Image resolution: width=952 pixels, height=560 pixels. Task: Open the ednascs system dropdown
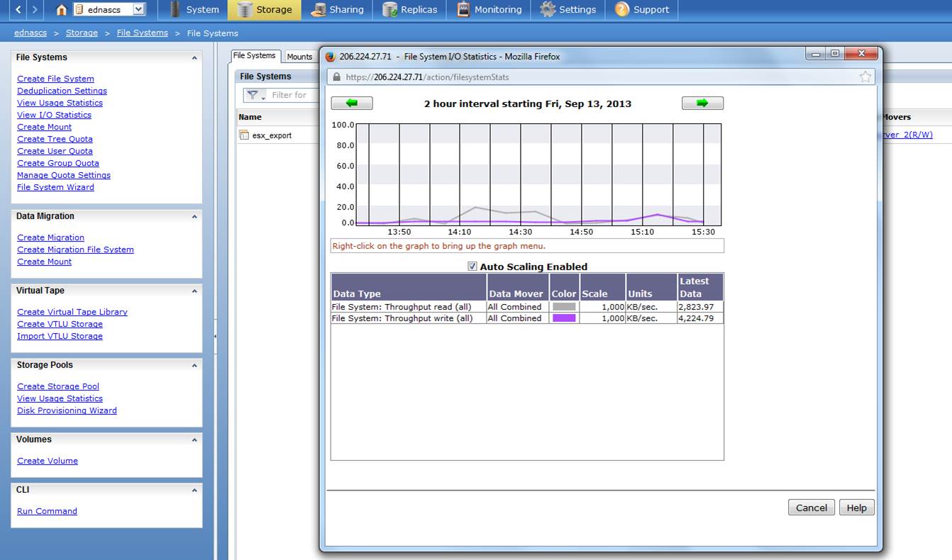138,10
